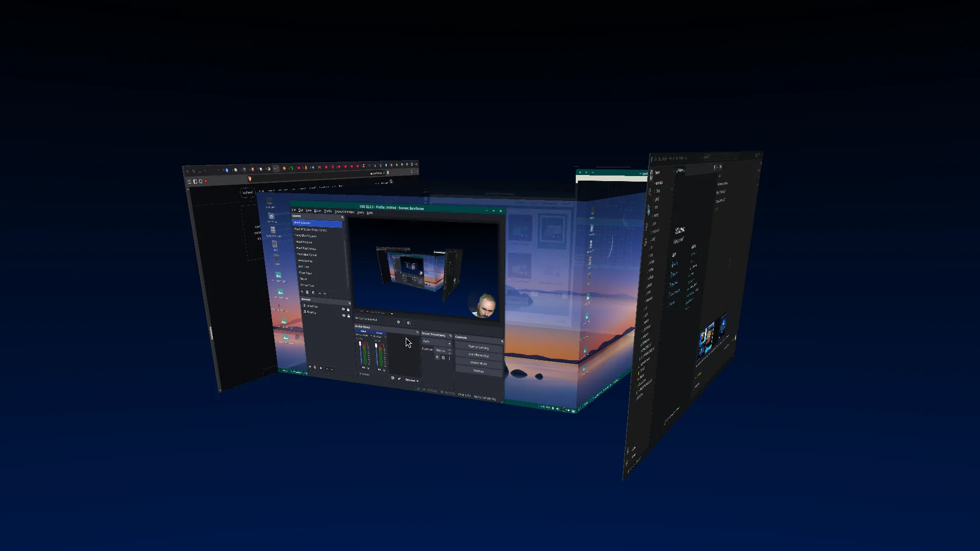Image resolution: width=980 pixels, height=551 pixels.
Task: Add a source with plus icon
Action: 310,367
